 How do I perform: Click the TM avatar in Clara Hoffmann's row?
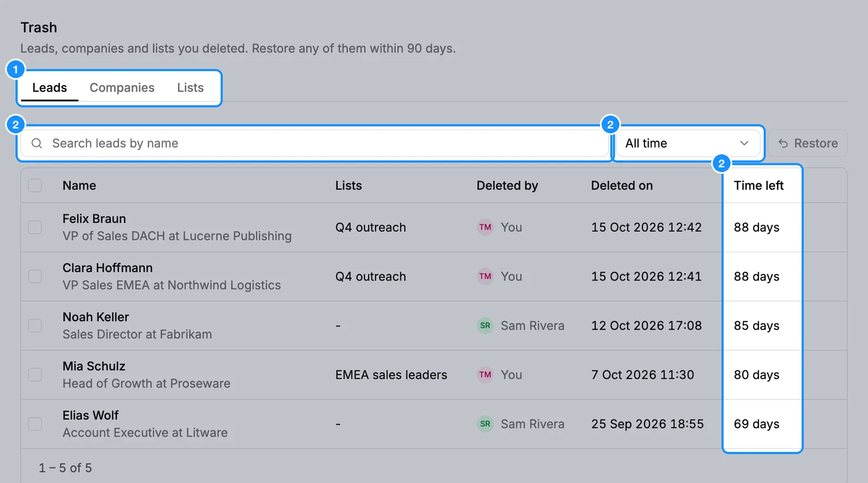pos(485,277)
